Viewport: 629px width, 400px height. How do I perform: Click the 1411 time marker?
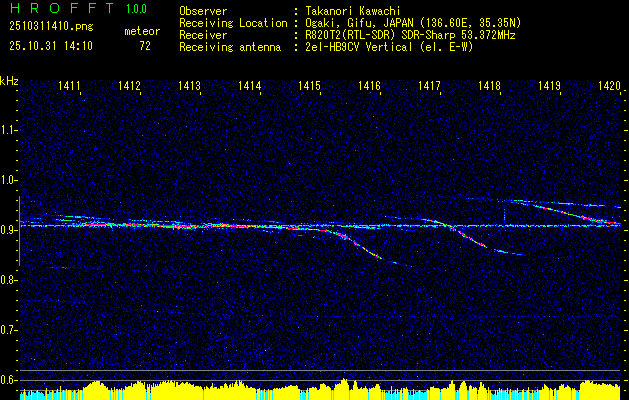[70, 87]
